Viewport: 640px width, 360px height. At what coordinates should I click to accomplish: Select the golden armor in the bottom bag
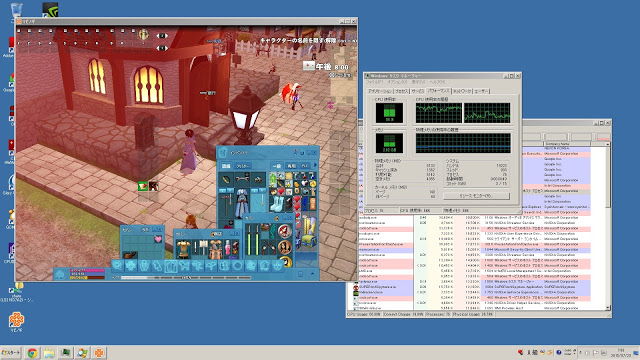tap(183, 249)
